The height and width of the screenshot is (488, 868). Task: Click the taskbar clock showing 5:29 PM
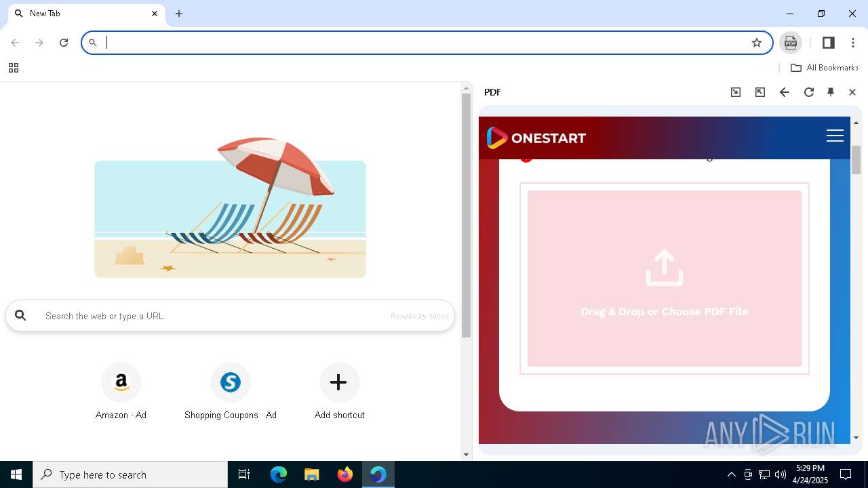pos(810,474)
